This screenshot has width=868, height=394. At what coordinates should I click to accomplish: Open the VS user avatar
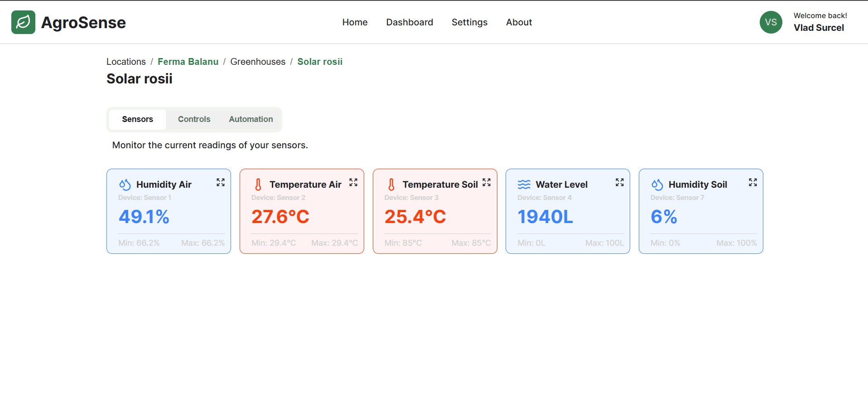(x=771, y=22)
